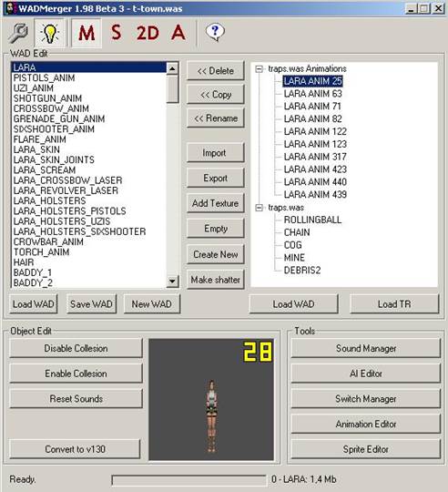Select LARA ANIM 63 tree item

point(312,94)
